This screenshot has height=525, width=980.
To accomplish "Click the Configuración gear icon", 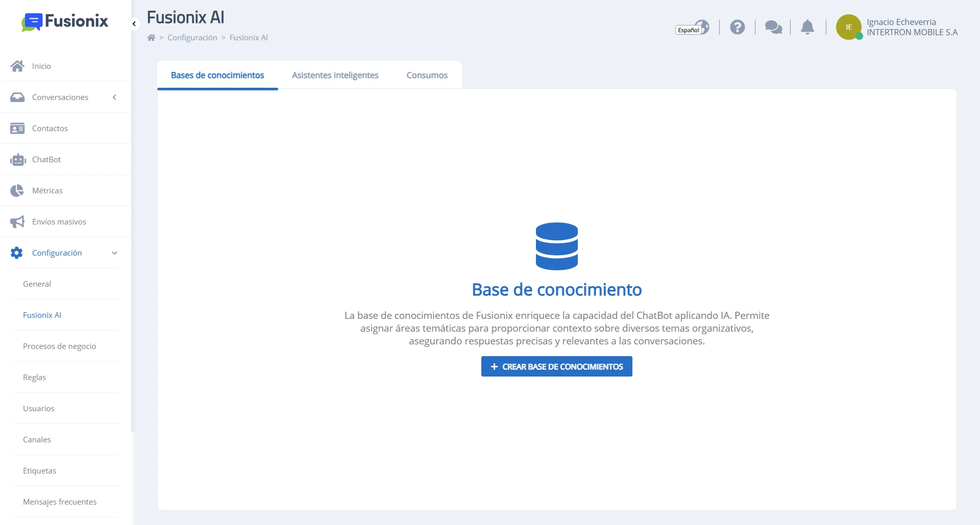I will tap(17, 253).
